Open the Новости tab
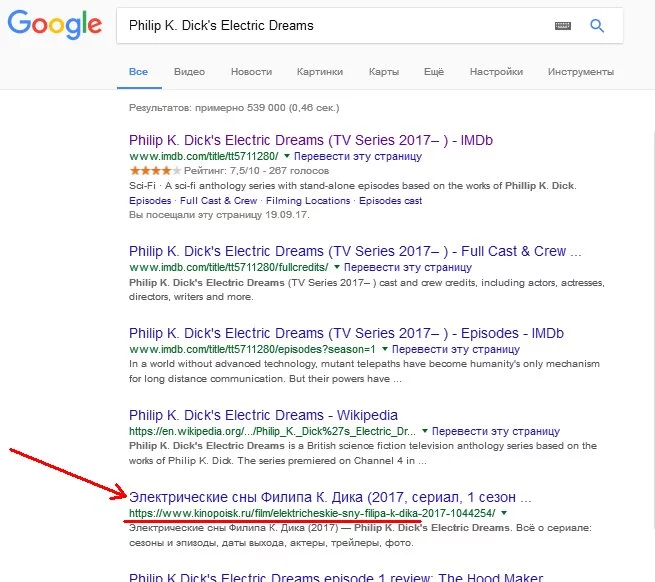The width and height of the screenshot is (655, 582). [x=251, y=72]
